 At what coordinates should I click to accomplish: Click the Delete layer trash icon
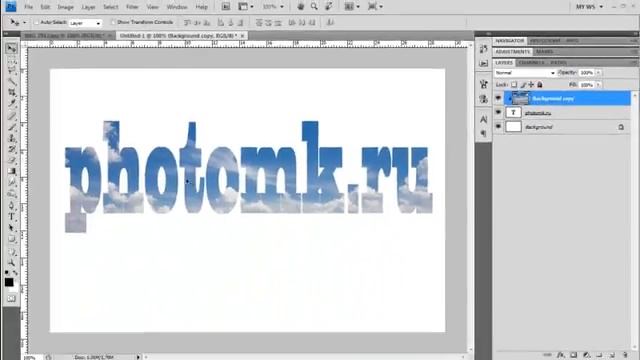(625, 355)
